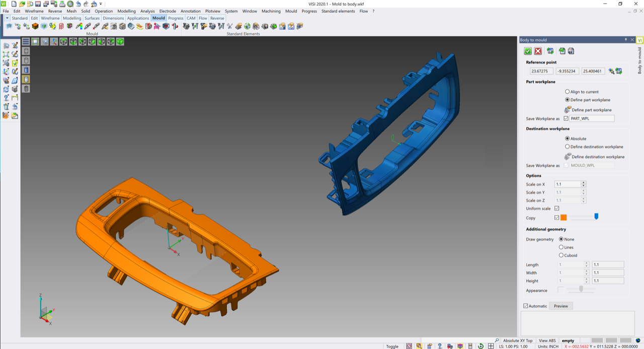
Task: Click the Save icon in quick access toolbar
Action: point(38,4)
